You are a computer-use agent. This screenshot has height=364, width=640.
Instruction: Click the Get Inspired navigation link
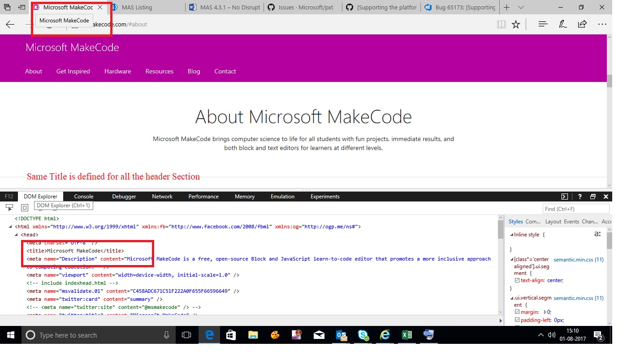(x=73, y=71)
